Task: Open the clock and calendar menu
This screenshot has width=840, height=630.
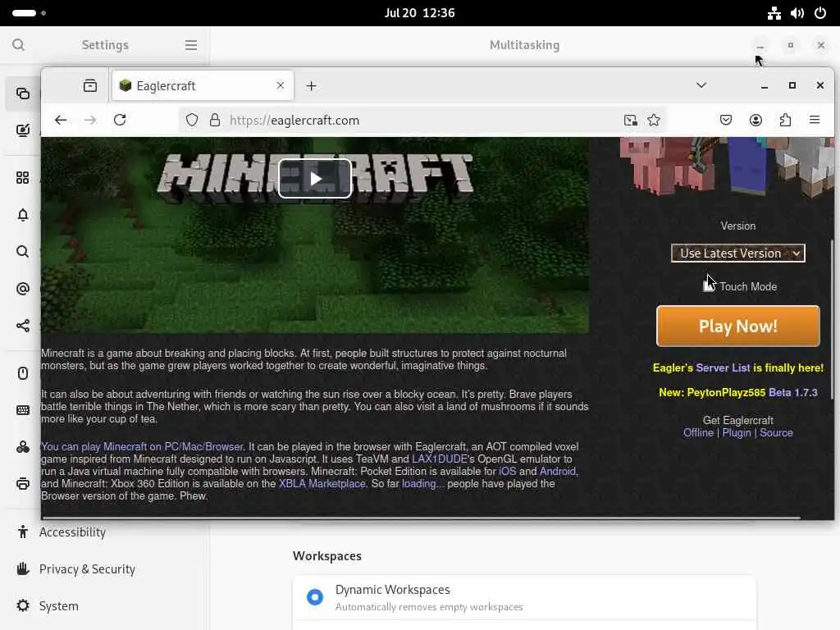Action: click(419, 13)
